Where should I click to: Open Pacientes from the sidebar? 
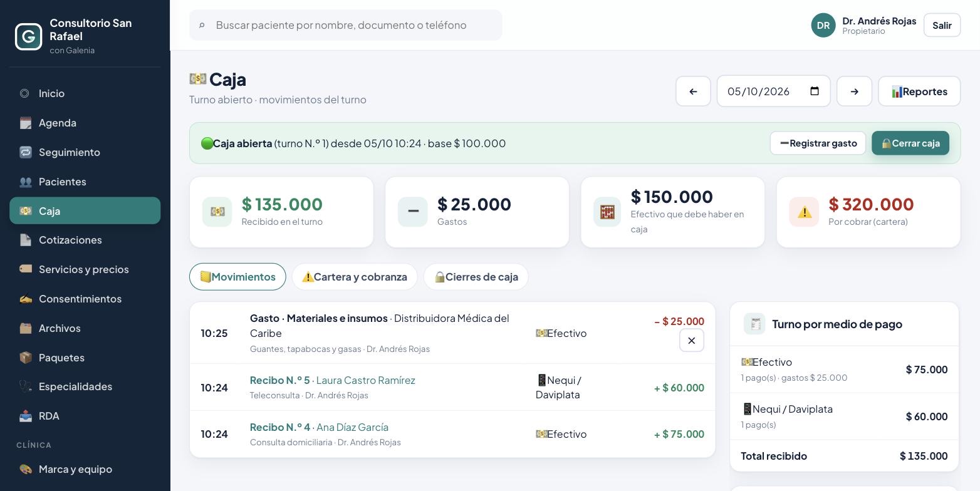pos(85,182)
